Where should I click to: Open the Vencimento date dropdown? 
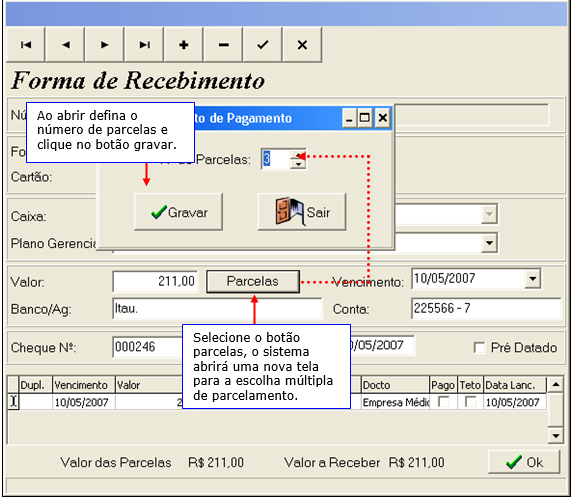click(533, 279)
